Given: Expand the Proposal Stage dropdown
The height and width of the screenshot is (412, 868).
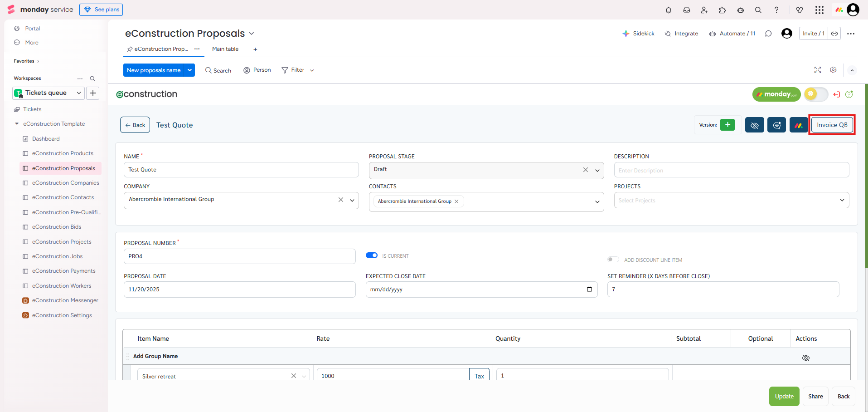Looking at the screenshot, I should (597, 170).
